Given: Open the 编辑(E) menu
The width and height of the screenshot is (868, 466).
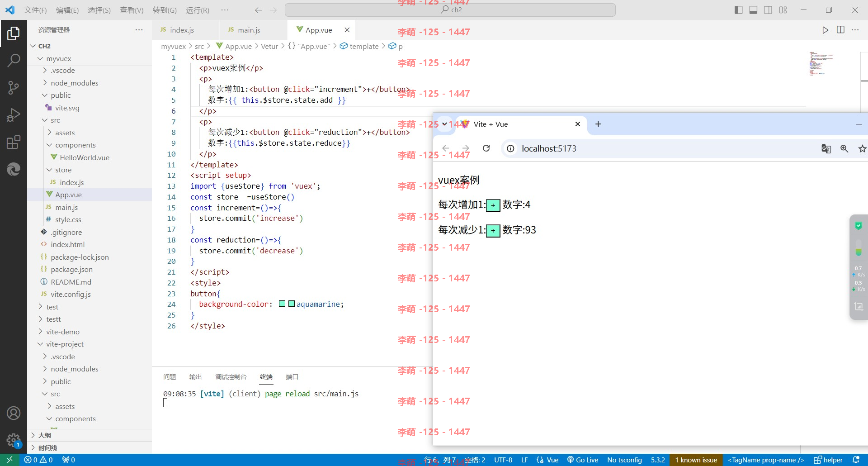Looking at the screenshot, I should (67, 10).
